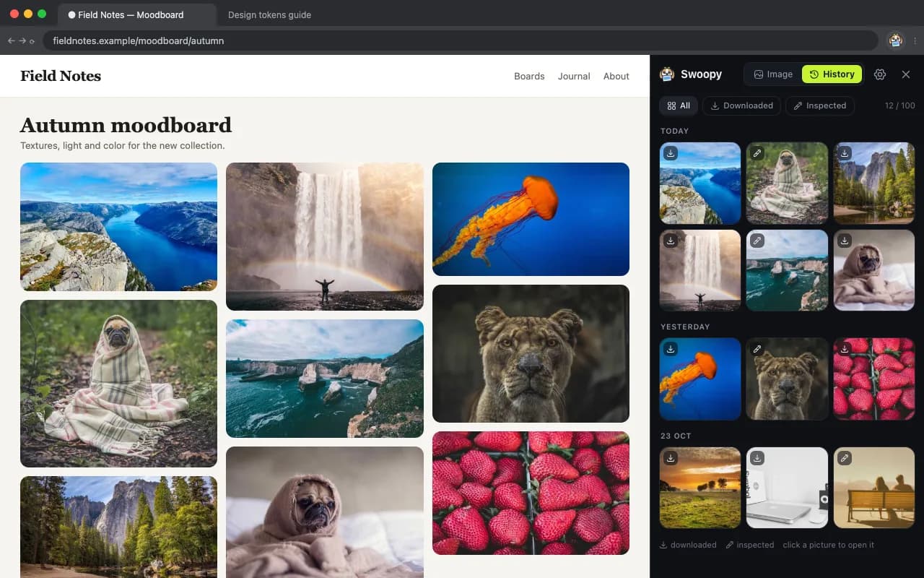The image size is (924, 578).
Task: Open Swoopy settings gear icon
Action: 879,74
